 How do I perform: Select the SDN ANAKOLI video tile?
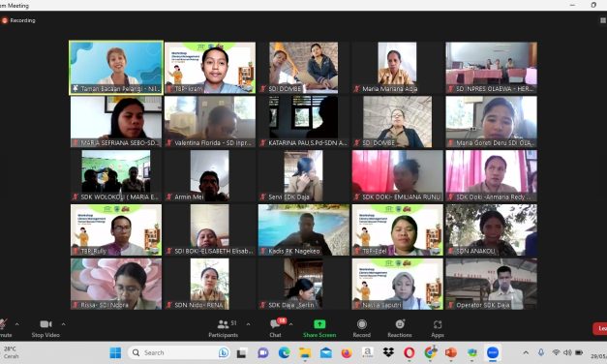(491, 230)
